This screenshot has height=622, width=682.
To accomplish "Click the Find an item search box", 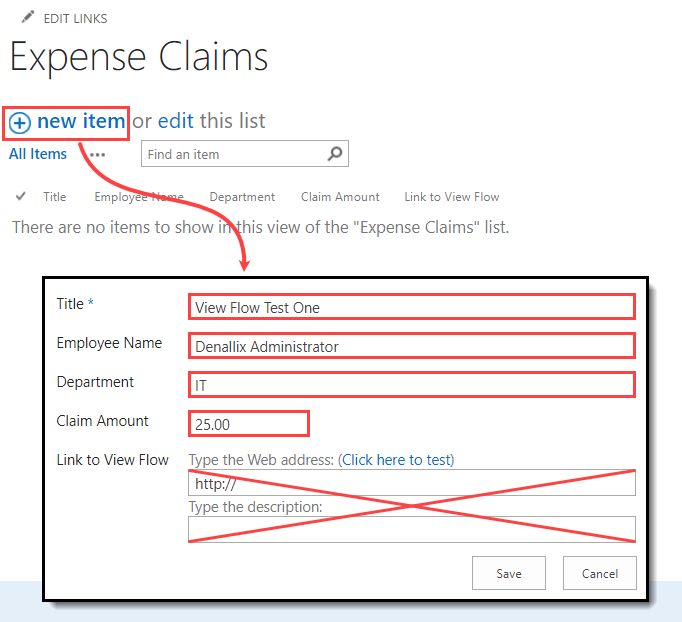I will [x=233, y=154].
